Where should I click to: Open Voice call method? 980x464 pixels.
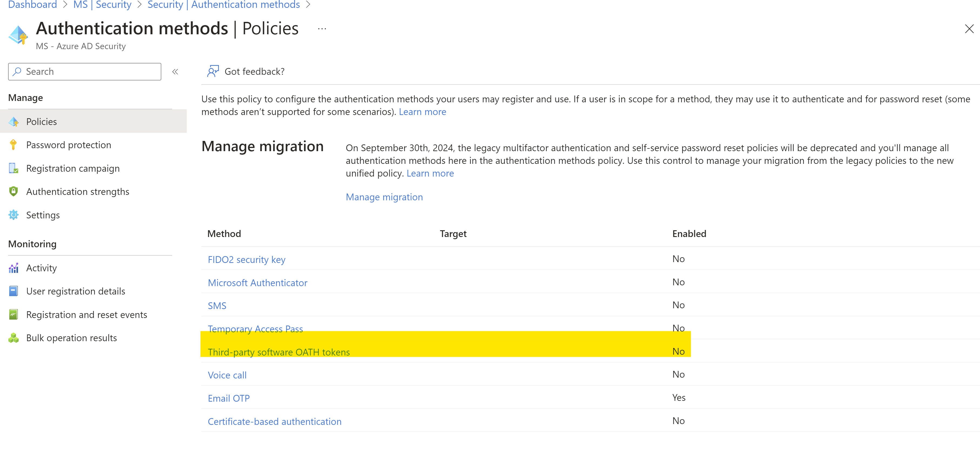[x=227, y=375]
